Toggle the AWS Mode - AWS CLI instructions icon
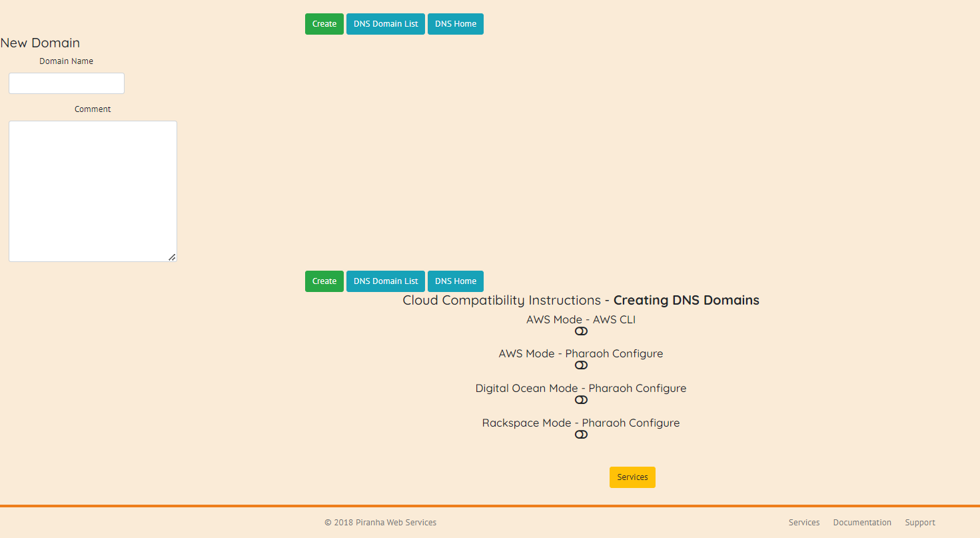 581,331
